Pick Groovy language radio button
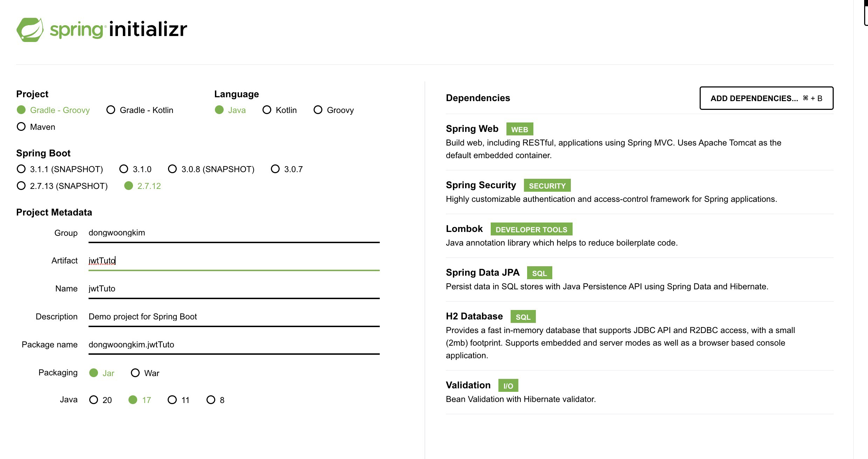 pyautogui.click(x=334, y=110)
